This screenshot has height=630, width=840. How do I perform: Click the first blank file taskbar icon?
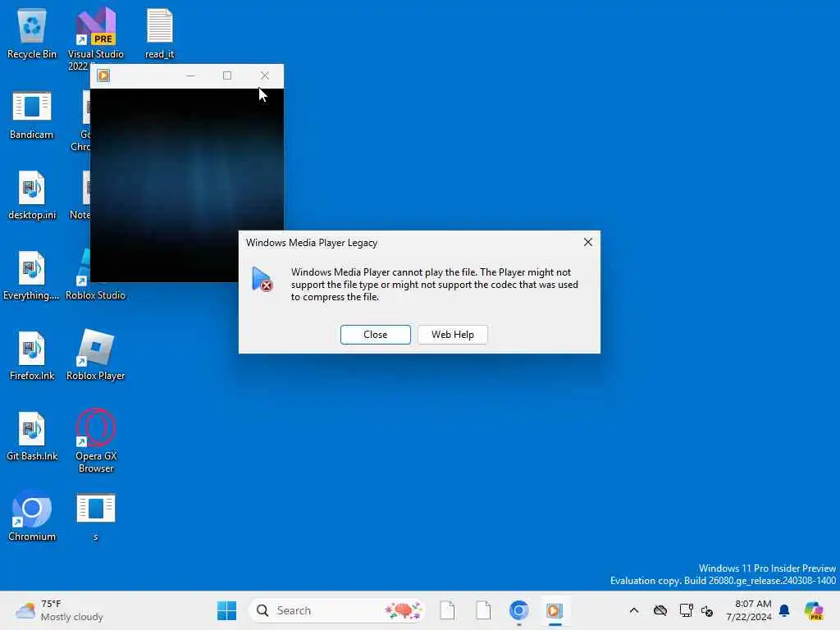pos(447,610)
